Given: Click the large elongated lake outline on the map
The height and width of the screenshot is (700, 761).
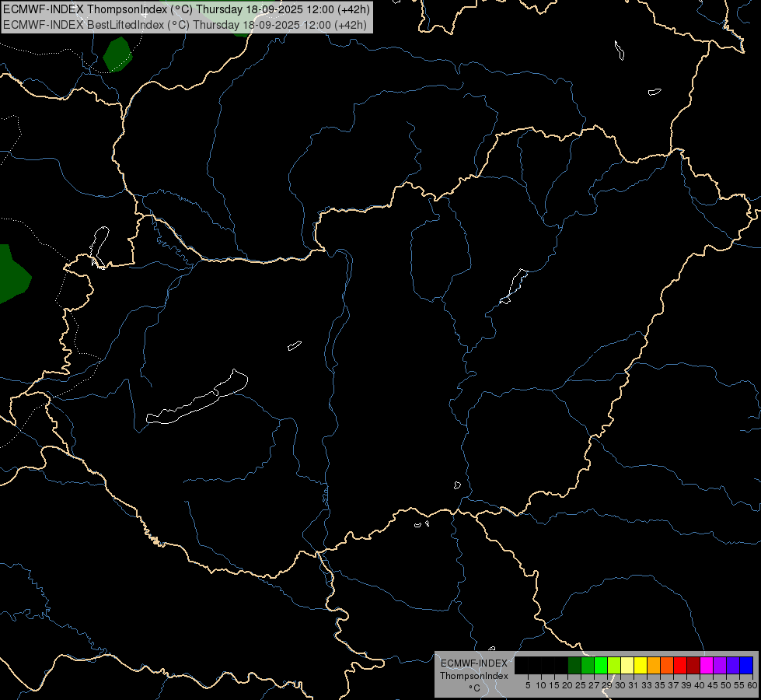Looking at the screenshot, I should (197, 397).
